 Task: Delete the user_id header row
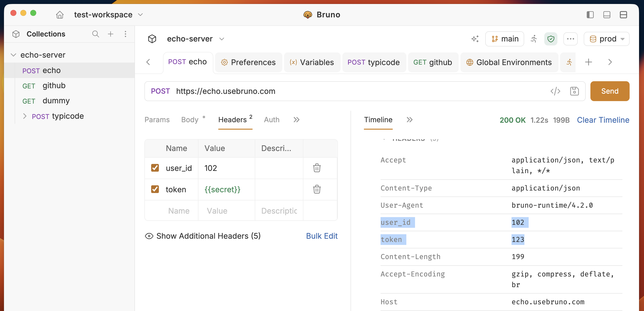click(x=317, y=168)
